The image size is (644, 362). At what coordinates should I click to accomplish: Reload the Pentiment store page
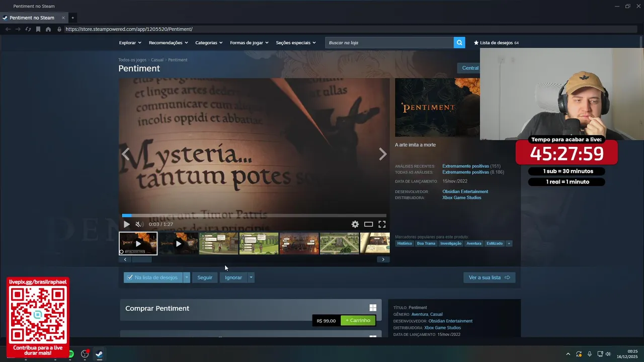pos(28,29)
